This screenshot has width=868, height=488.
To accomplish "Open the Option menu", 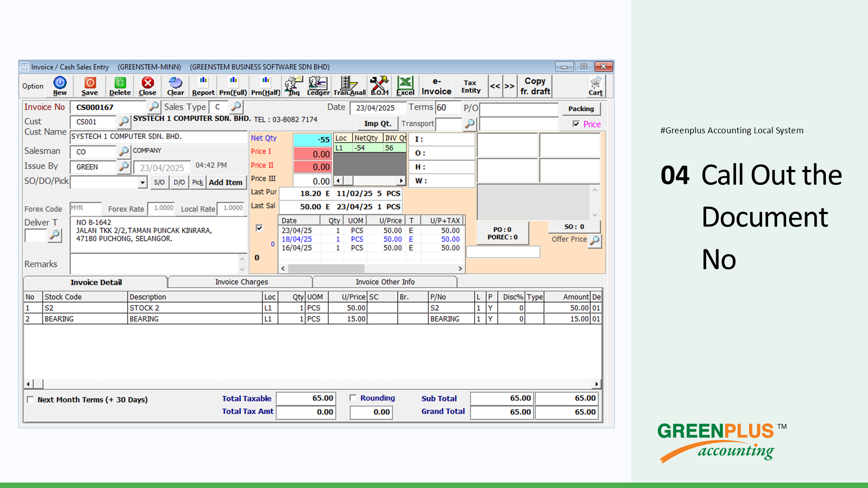I will (x=33, y=86).
